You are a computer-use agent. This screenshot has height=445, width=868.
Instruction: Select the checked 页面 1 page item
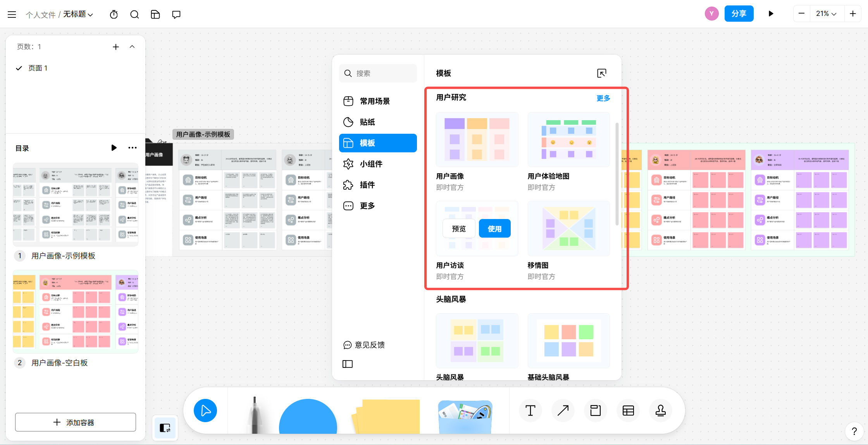click(38, 68)
